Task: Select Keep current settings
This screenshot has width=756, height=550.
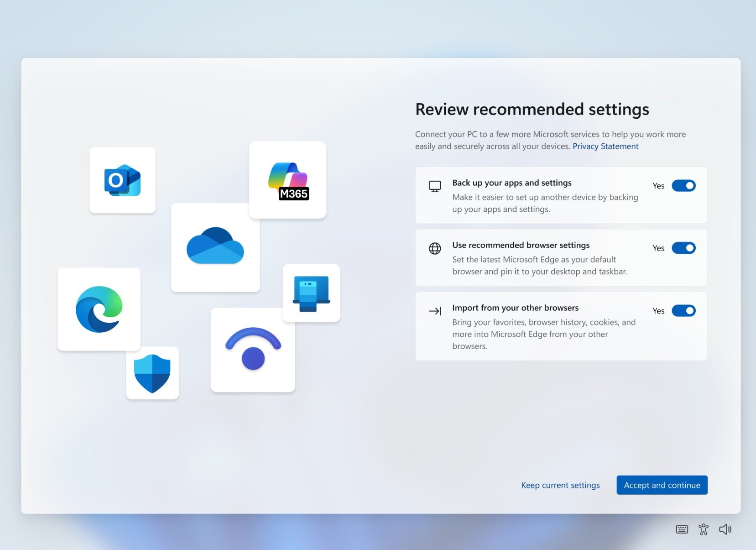Action: pos(560,485)
